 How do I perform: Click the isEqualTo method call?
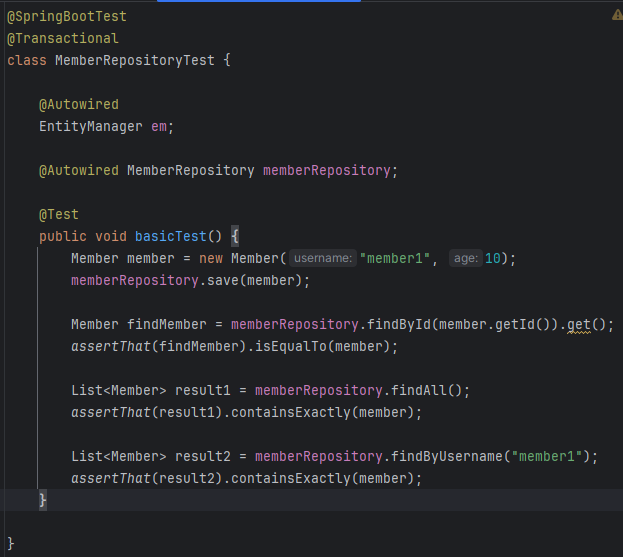click(291, 346)
